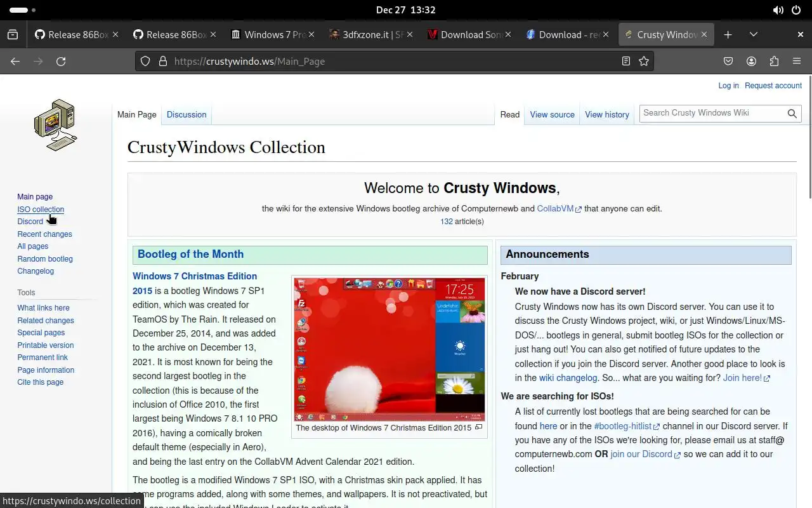812x508 pixels.
Task: Open a Random bootleg
Action: pyautogui.click(x=45, y=258)
